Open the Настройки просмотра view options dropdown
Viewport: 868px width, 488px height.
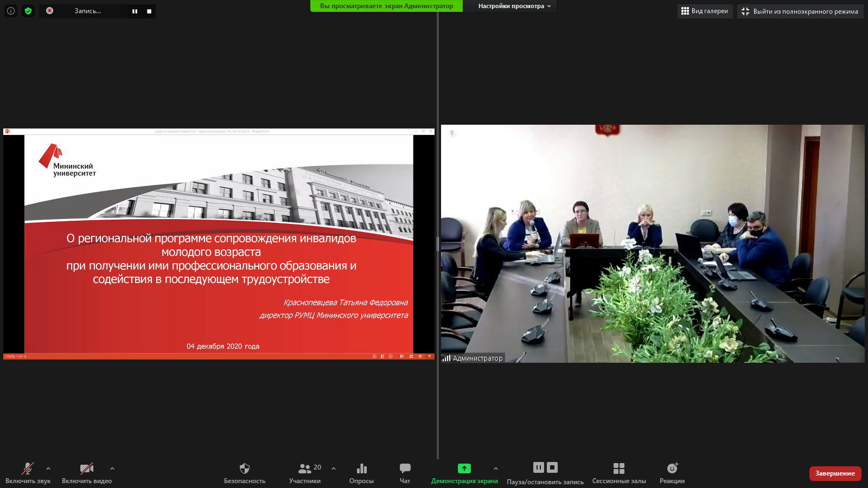(x=514, y=6)
